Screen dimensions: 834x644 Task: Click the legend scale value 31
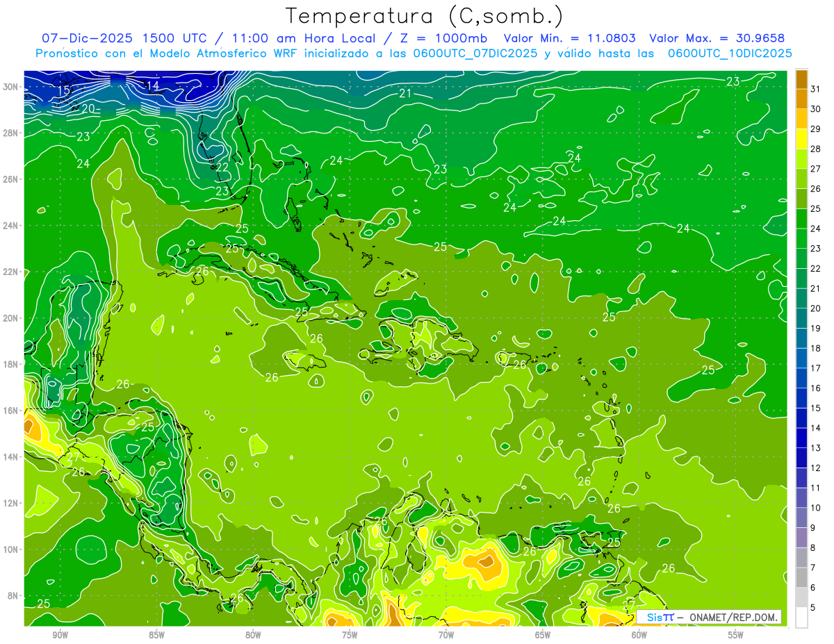tap(815, 89)
